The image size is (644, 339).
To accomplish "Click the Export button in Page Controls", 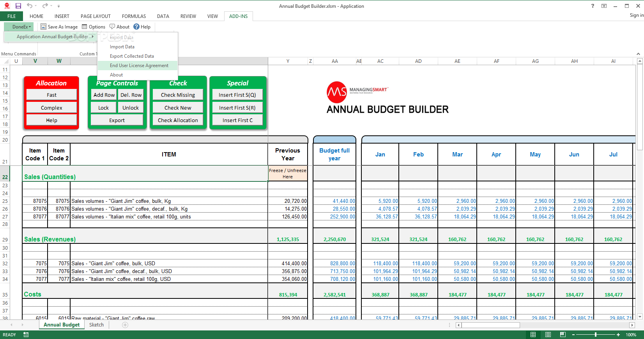I will click(117, 120).
